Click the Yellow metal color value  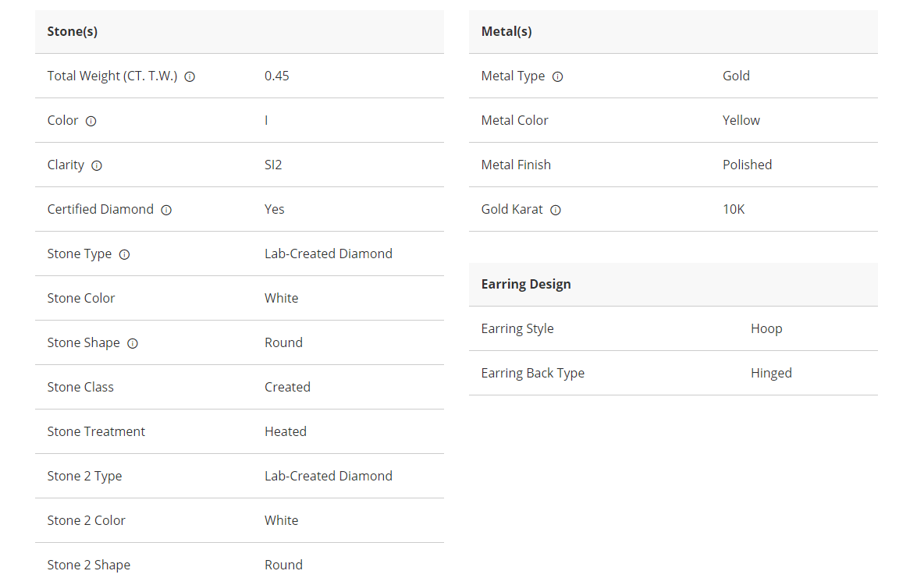tap(741, 120)
